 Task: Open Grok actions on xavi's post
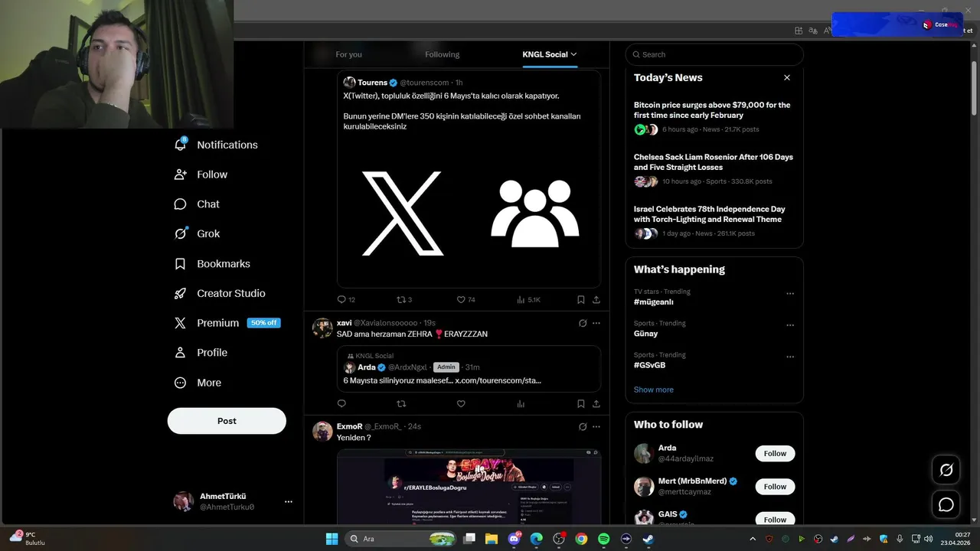583,323
